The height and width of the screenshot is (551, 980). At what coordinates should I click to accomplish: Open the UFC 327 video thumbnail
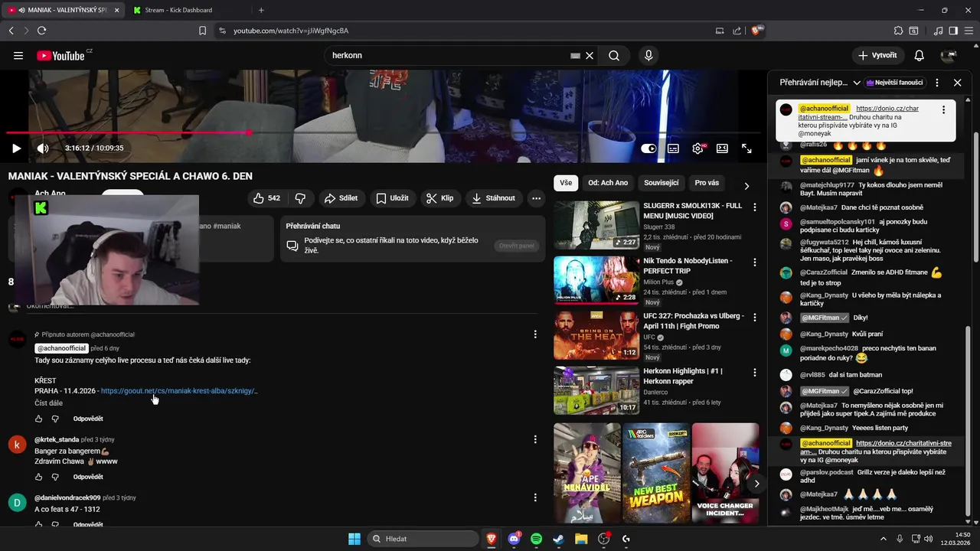[x=596, y=335]
